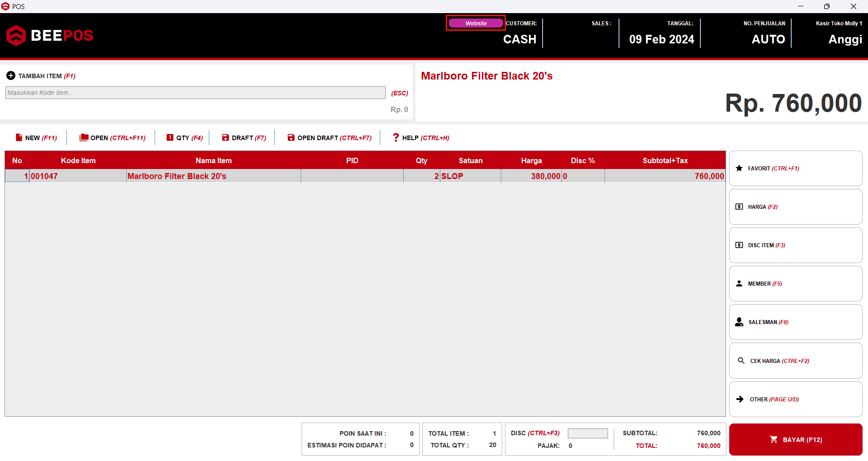This screenshot has height=461, width=868.
Task: Click the DISC value box in the footer
Action: coord(588,433)
